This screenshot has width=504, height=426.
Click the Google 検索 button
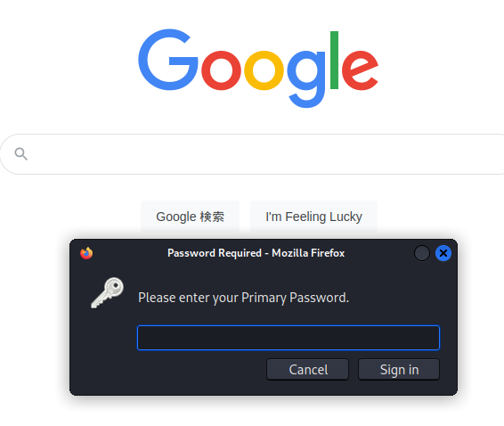point(190,217)
